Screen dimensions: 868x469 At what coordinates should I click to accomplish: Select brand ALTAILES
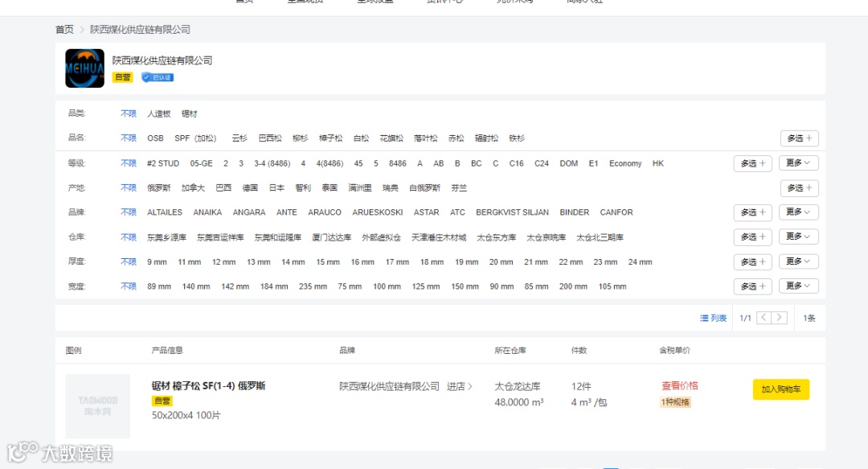tap(165, 212)
